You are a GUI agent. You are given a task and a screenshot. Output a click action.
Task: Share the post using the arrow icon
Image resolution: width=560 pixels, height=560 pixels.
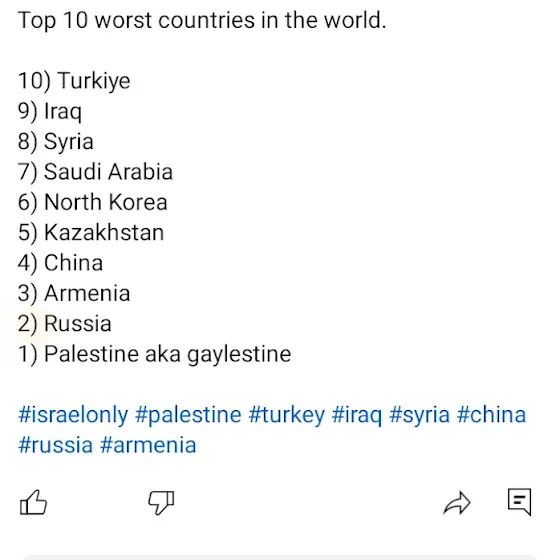click(457, 503)
